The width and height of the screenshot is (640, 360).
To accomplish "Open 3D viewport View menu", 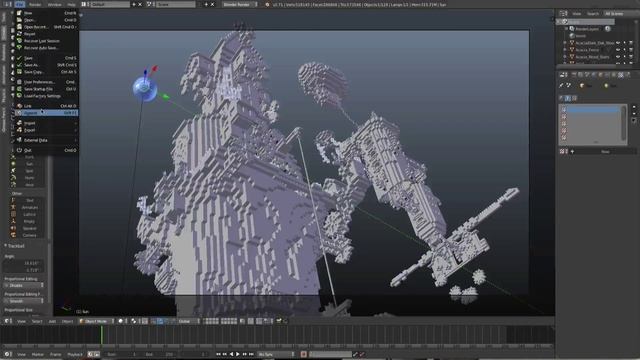I will point(21,321).
